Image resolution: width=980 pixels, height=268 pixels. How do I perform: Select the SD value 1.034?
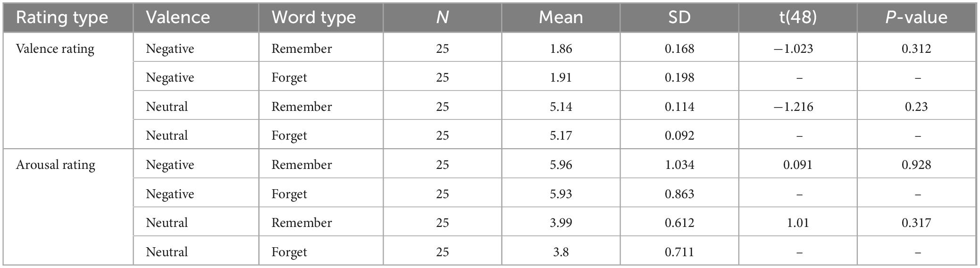click(x=679, y=165)
